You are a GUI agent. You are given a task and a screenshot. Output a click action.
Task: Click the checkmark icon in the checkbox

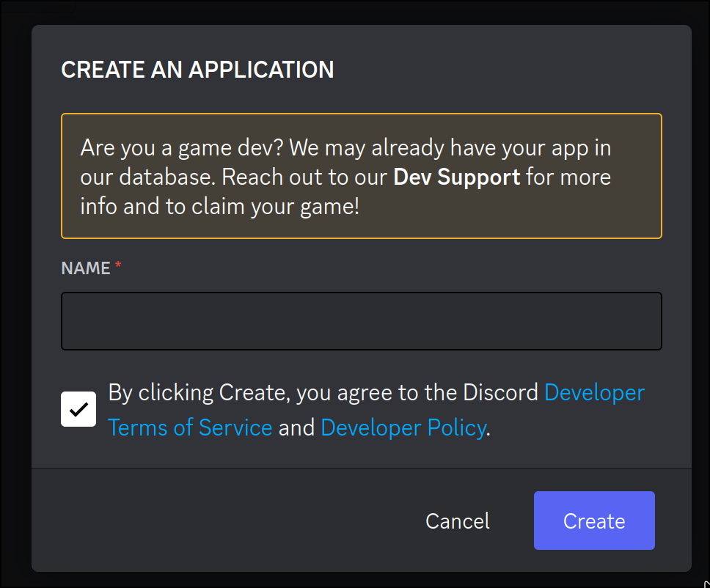(x=78, y=410)
